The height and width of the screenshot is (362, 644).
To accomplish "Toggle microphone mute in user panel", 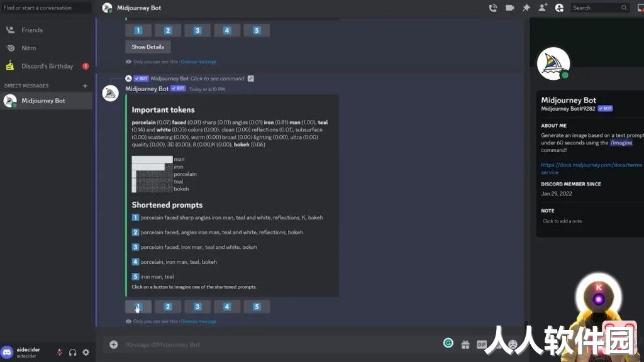I will click(59, 352).
